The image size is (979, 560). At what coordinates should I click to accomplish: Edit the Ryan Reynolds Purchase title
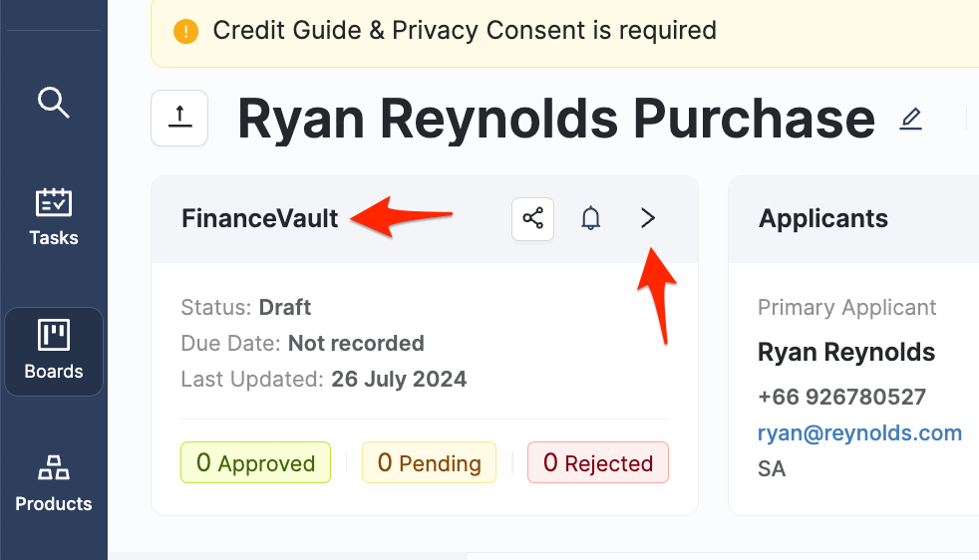(910, 120)
